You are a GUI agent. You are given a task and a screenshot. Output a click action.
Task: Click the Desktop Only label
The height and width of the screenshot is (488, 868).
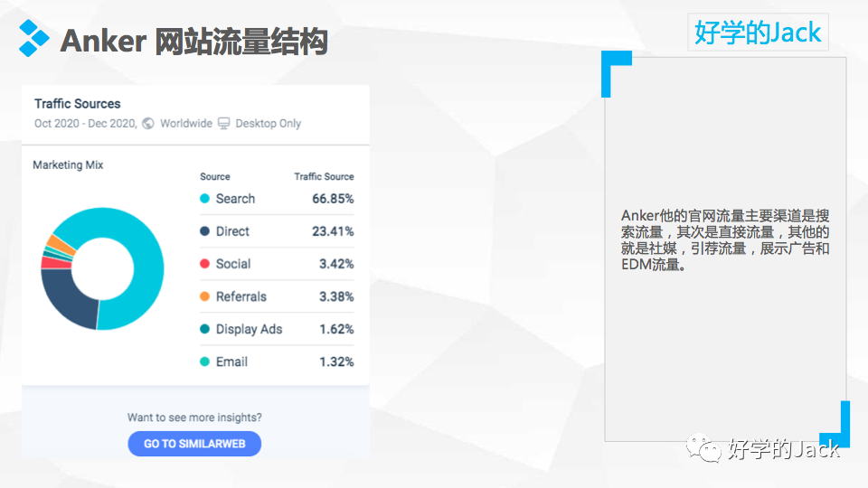click(x=268, y=124)
